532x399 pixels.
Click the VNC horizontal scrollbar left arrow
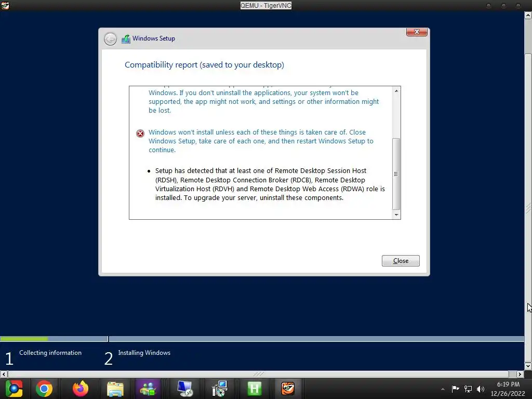(x=4, y=374)
